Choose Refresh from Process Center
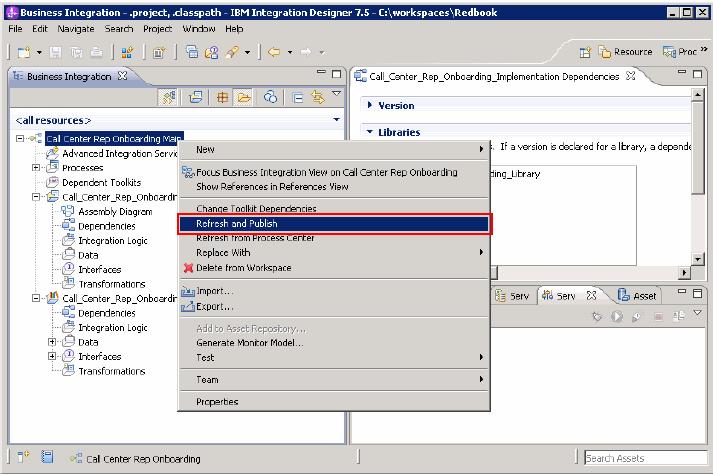Image resolution: width=713 pixels, height=475 pixels. [x=334, y=238]
